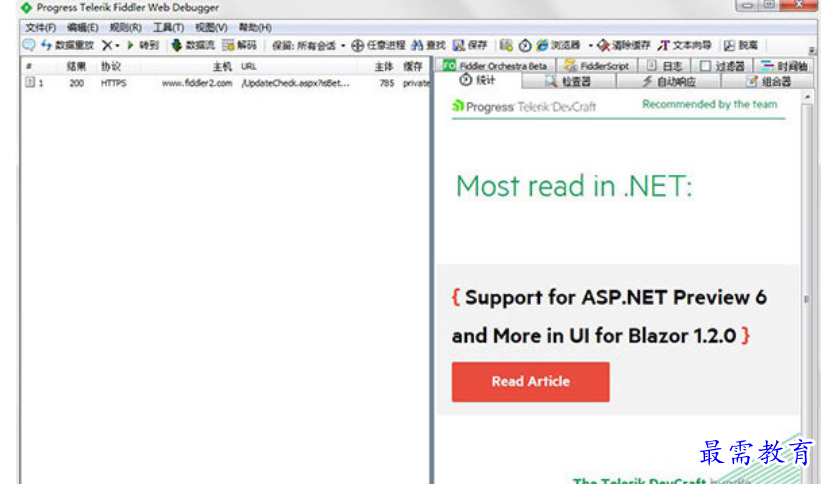Click the camera screenshot toolbar icon
The image size is (821, 484).
click(506, 46)
